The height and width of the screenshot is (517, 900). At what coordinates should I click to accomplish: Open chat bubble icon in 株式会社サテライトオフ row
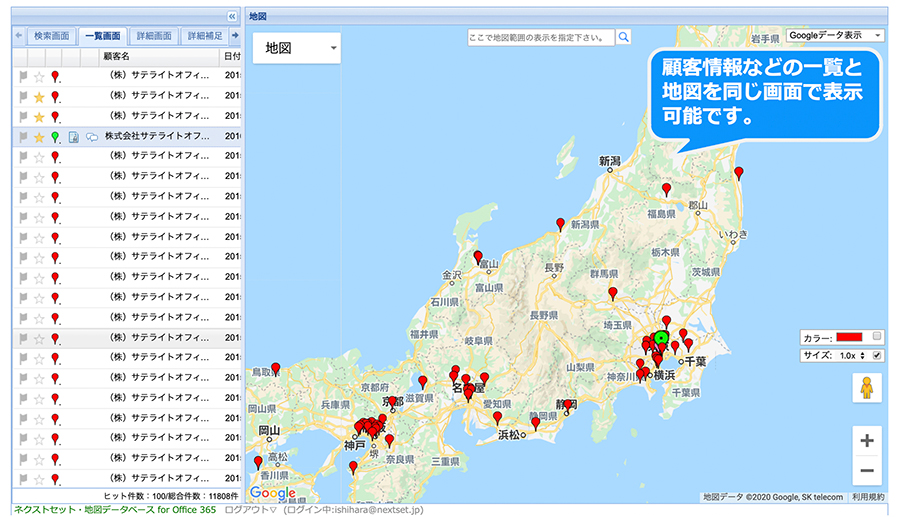click(x=92, y=137)
